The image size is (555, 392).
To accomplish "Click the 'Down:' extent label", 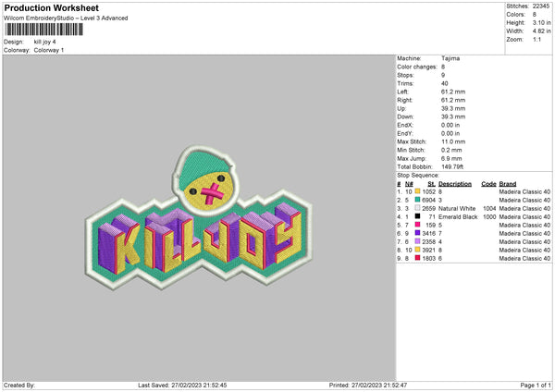I will (x=405, y=116).
